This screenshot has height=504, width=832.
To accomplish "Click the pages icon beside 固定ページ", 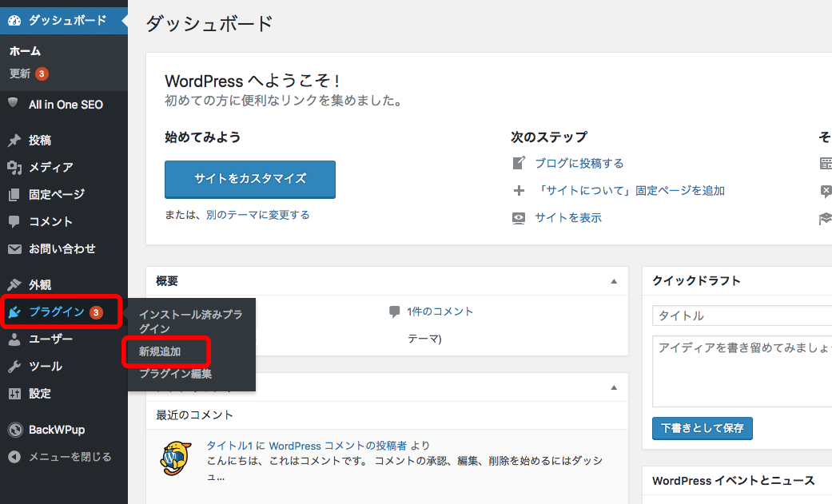I will [x=14, y=195].
